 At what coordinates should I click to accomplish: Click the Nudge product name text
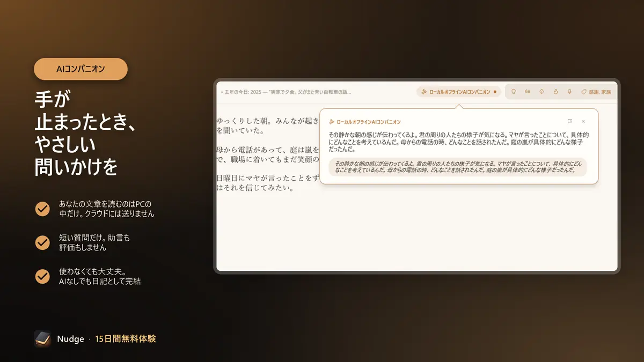click(x=71, y=339)
